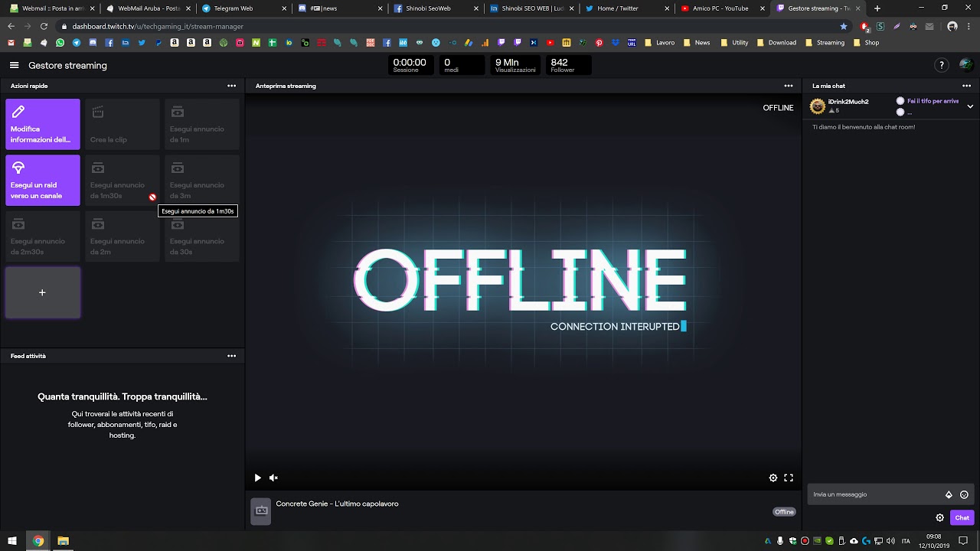Open the volume control in system tray
The width and height of the screenshot is (980, 551).
pyautogui.click(x=890, y=541)
